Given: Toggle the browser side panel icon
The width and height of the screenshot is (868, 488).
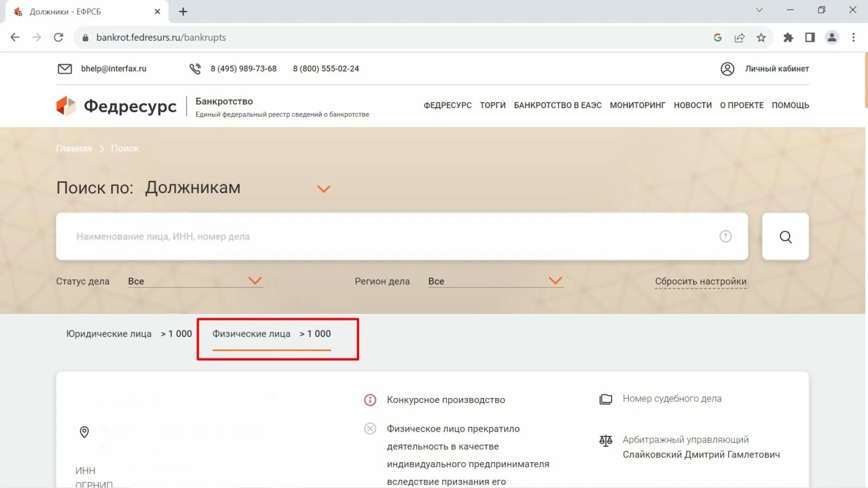Looking at the screenshot, I should click(810, 37).
